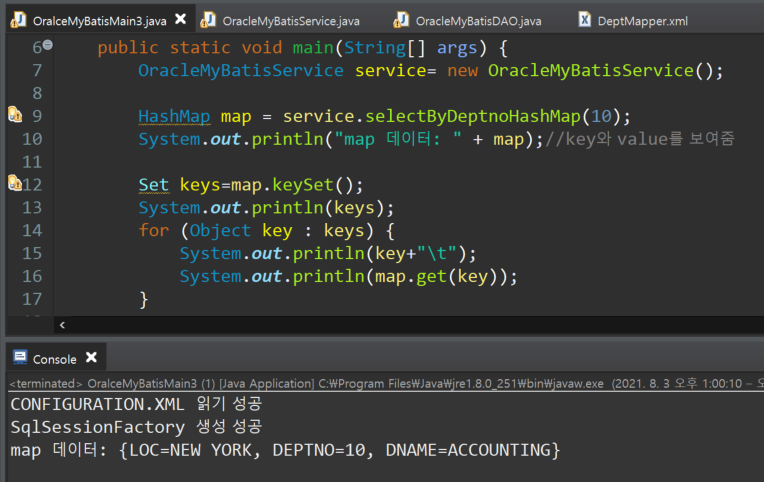The width and height of the screenshot is (764, 482).
Task: Click the underlined Set type on line 12
Action: tap(153, 185)
